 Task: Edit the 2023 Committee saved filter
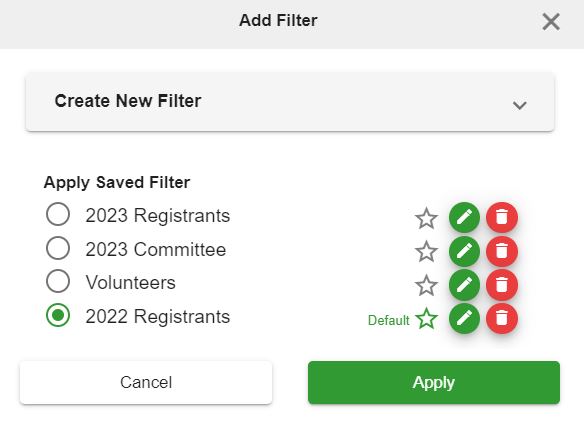[464, 251]
